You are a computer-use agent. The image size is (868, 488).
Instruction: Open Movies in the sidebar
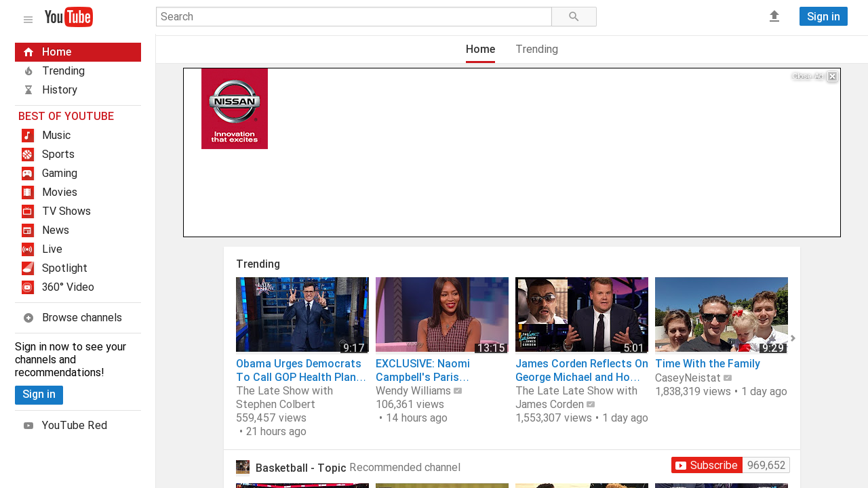coord(78,192)
